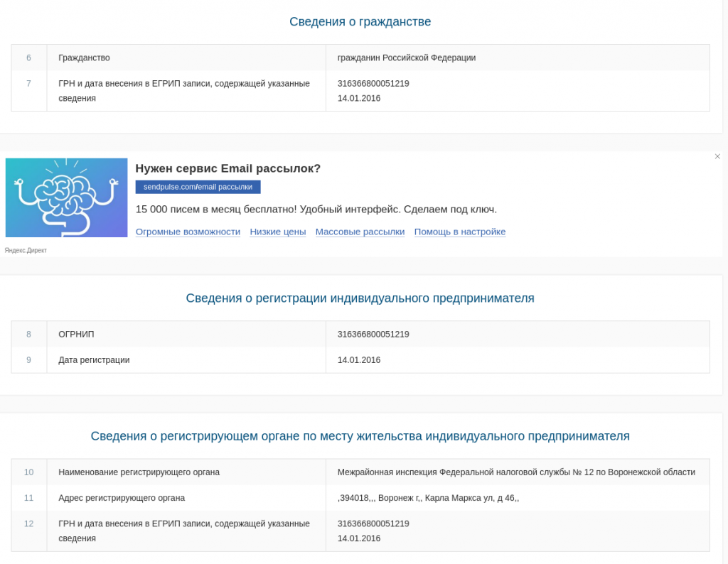
Task: Open the 'Помощь в настройке' link
Action: click(x=459, y=232)
